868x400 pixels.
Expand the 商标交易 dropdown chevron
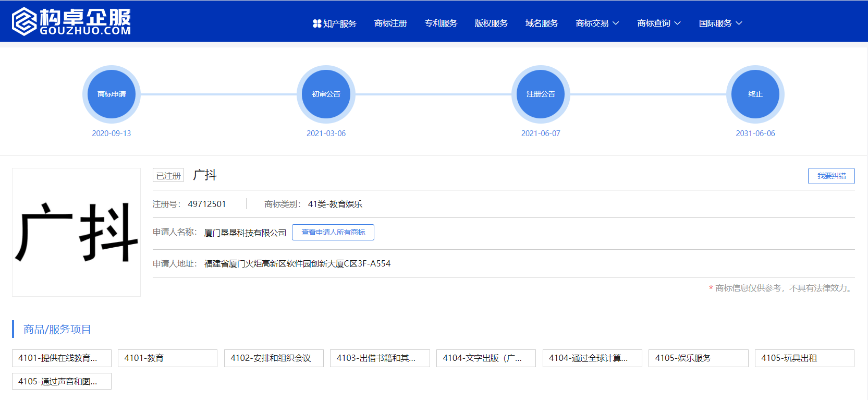click(x=616, y=23)
